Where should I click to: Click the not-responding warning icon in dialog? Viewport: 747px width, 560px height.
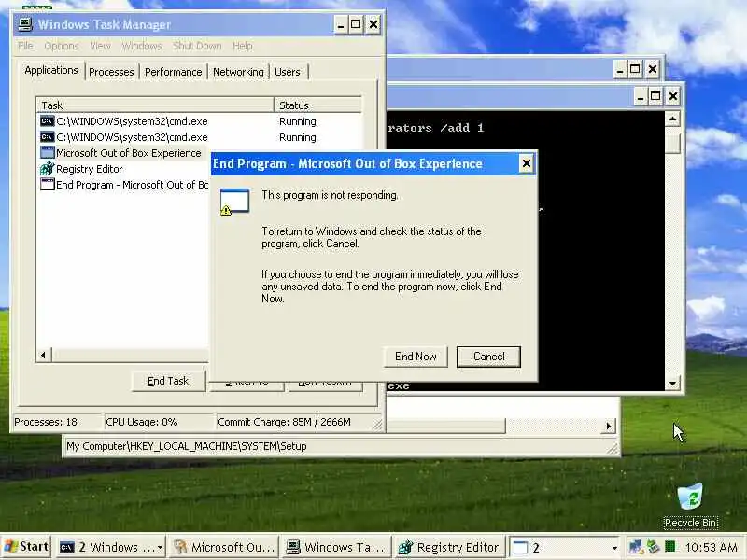[x=234, y=202]
